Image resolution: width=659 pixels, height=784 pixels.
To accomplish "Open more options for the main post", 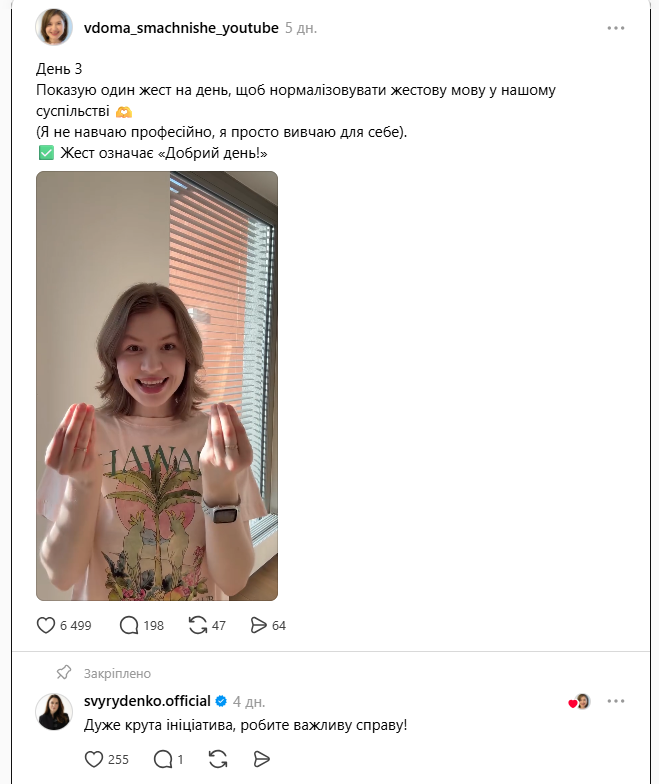I will tap(616, 28).
